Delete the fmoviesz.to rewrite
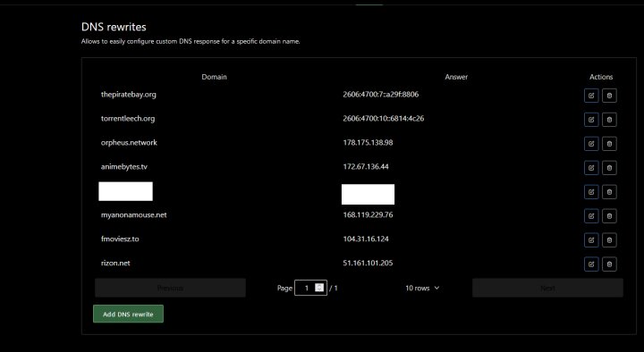 609,240
